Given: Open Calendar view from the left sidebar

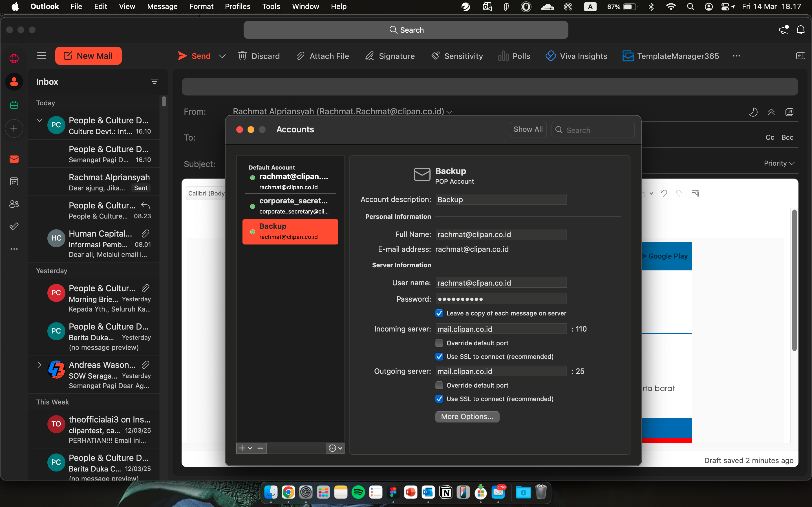Looking at the screenshot, I should (14, 181).
